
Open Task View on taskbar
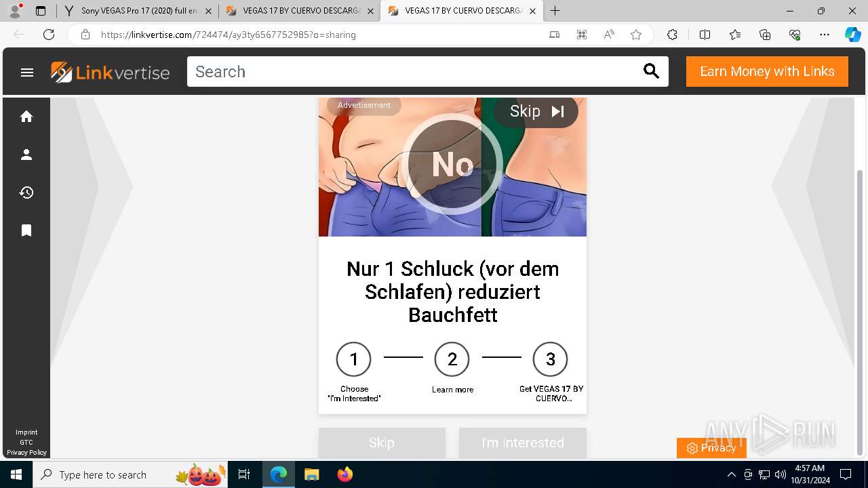(x=244, y=474)
